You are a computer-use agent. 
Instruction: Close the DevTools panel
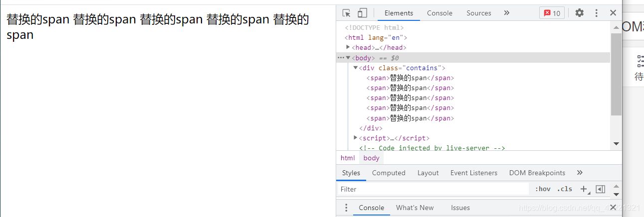click(x=613, y=13)
